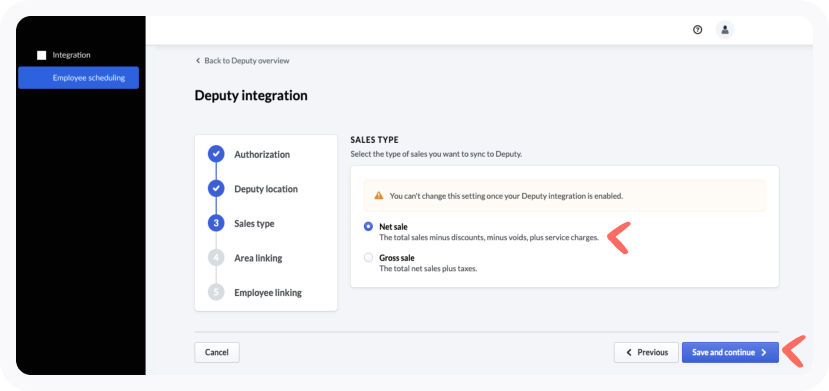The height and width of the screenshot is (391, 829).
Task: Click the step 4 Area linking circle
Action: click(x=216, y=258)
